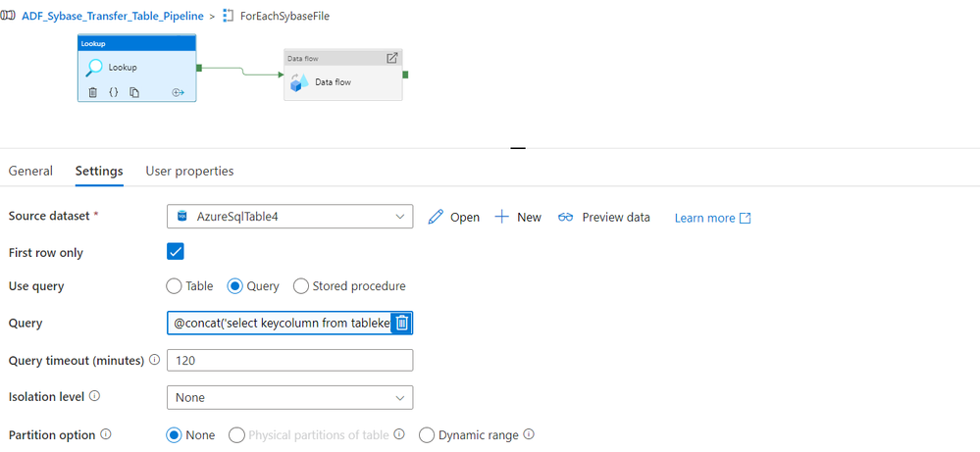This screenshot has width=980, height=452.
Task: Switch to the General tab
Action: pos(30,171)
